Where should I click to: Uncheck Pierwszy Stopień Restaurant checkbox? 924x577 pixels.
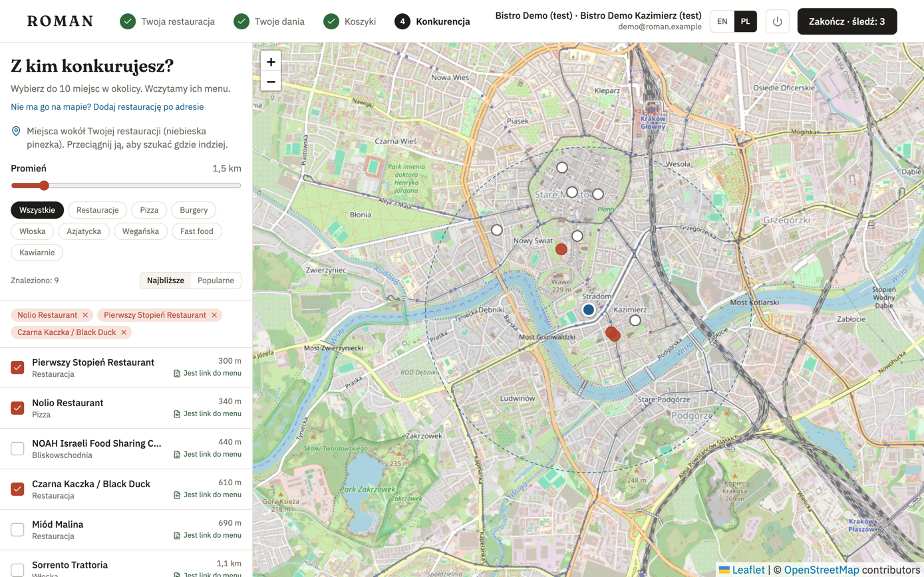click(x=18, y=368)
